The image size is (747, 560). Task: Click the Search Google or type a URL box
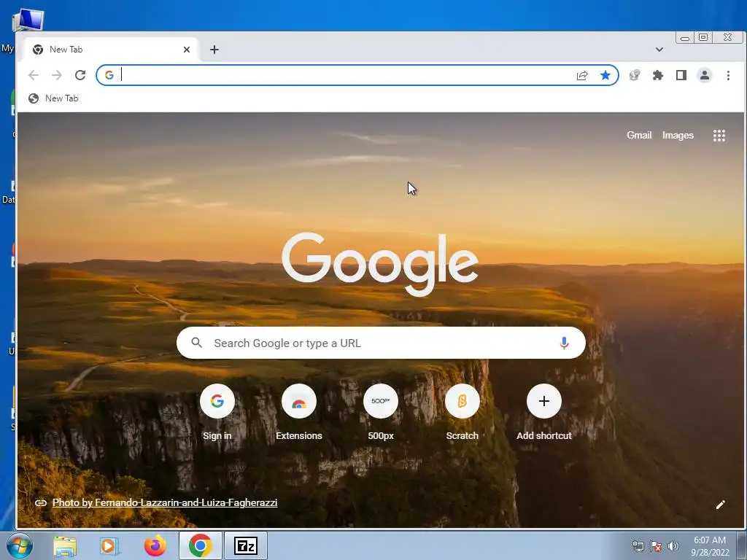381,343
